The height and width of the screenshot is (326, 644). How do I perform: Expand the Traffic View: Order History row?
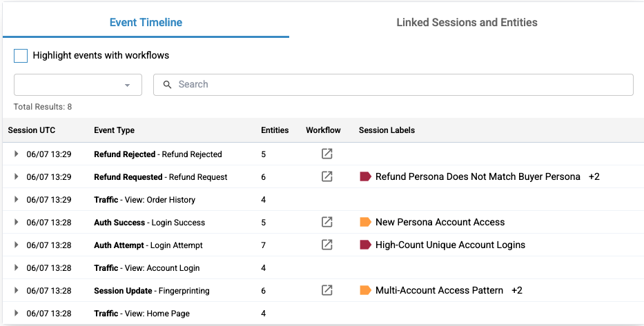(x=17, y=199)
